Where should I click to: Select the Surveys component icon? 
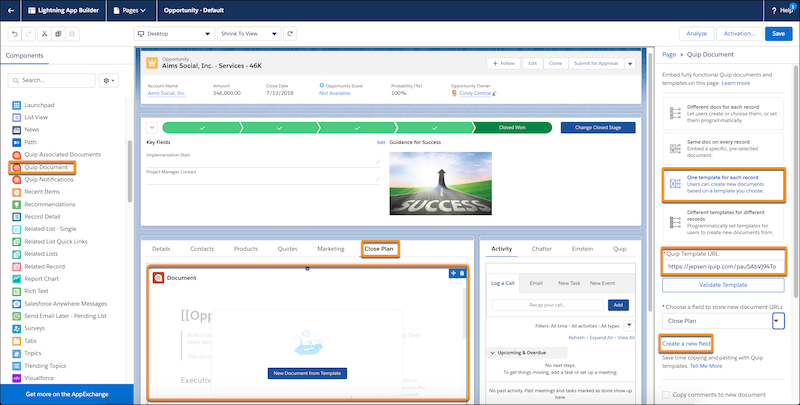coord(16,328)
